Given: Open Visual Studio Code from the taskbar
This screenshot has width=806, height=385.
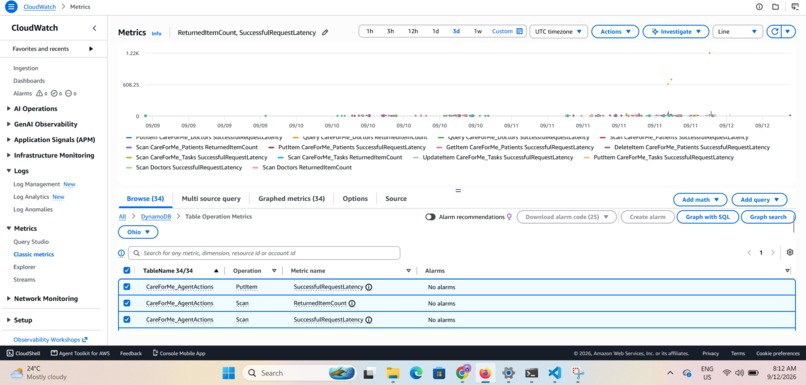Looking at the screenshot, I should (x=555, y=373).
